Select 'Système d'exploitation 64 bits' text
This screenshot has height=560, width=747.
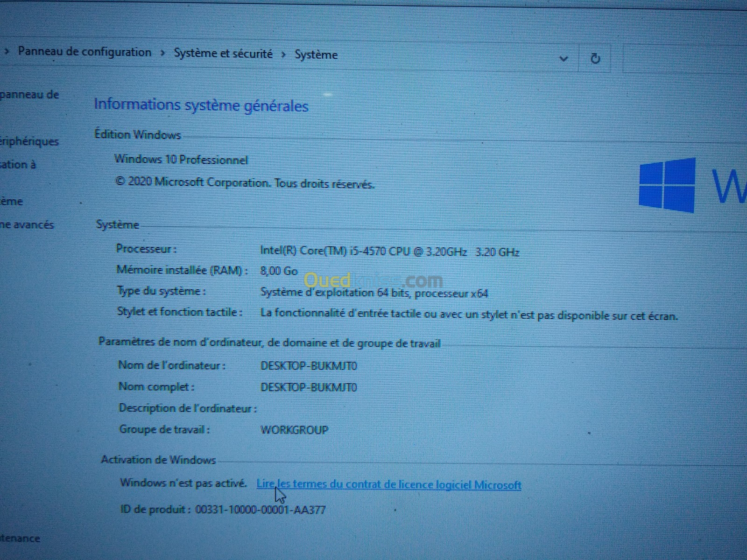pos(335,293)
